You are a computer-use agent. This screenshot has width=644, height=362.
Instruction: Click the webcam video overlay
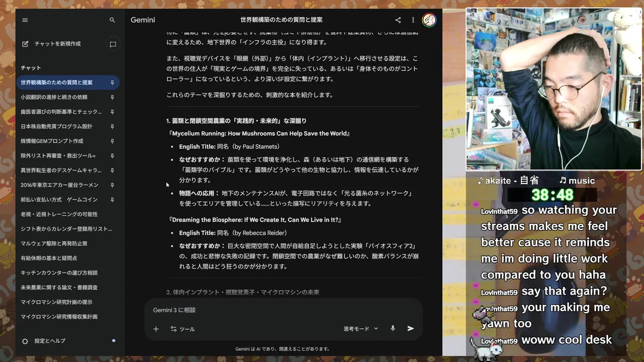pyautogui.click(x=554, y=89)
